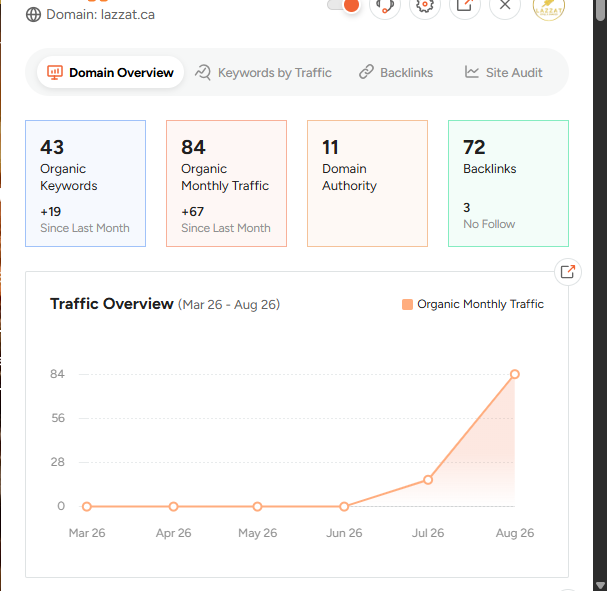Click the '+67' traffic change value

(192, 212)
